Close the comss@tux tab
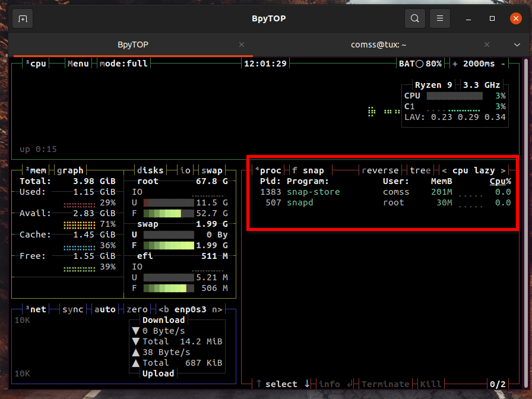The height and width of the screenshot is (399, 532). [486, 45]
